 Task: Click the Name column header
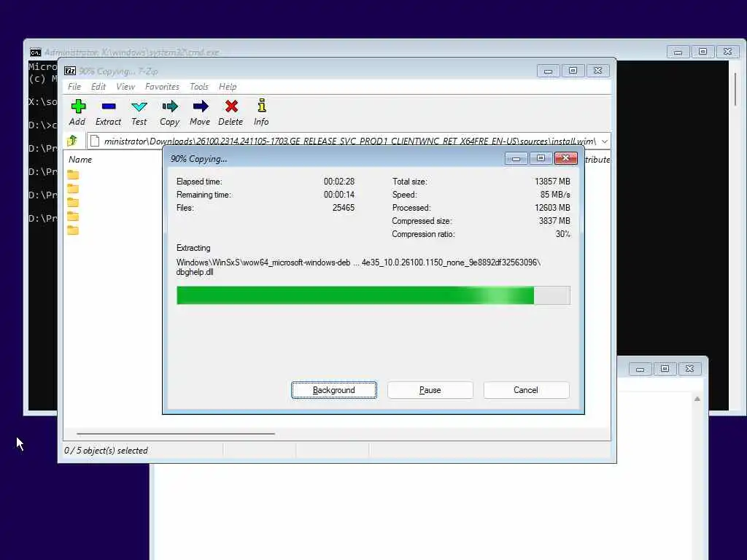pos(80,160)
